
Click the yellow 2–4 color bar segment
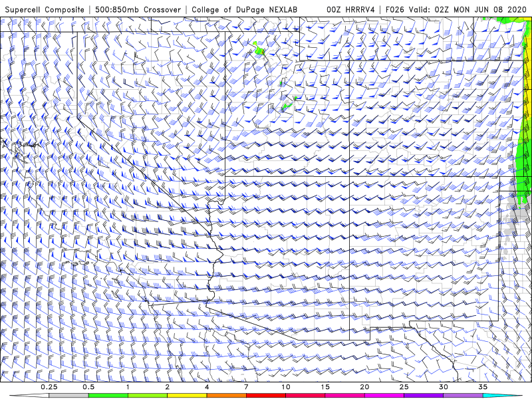pyautogui.click(x=187, y=396)
